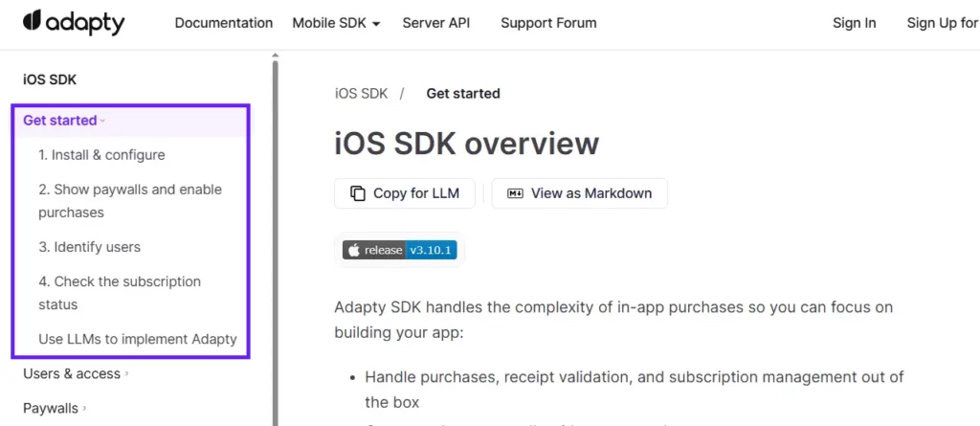Open the release v3.10.1 badge
The height and width of the screenshot is (426, 980).
pos(399,250)
